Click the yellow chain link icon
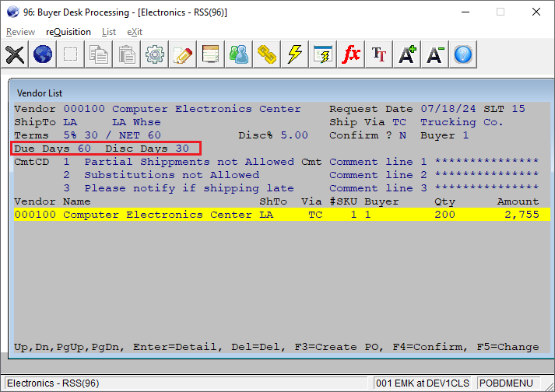The image size is (555, 392). click(266, 54)
